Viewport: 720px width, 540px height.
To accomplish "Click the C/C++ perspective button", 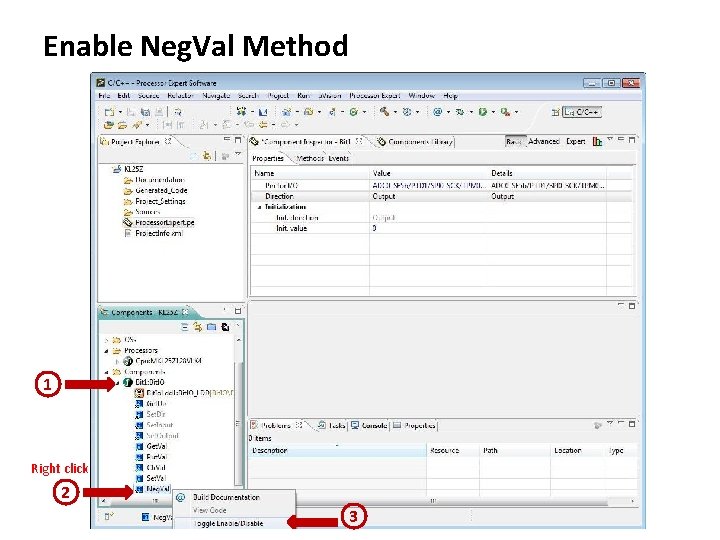I will click(x=582, y=112).
